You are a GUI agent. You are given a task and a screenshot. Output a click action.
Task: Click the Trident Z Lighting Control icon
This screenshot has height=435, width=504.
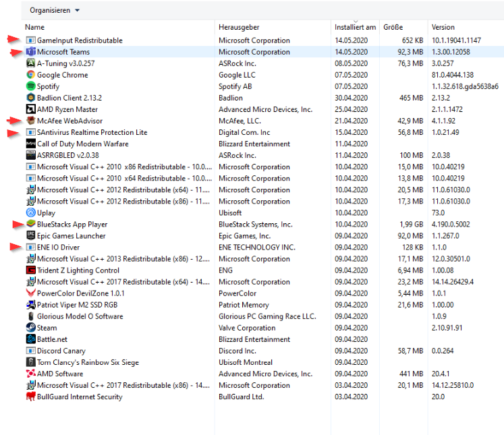click(30, 270)
